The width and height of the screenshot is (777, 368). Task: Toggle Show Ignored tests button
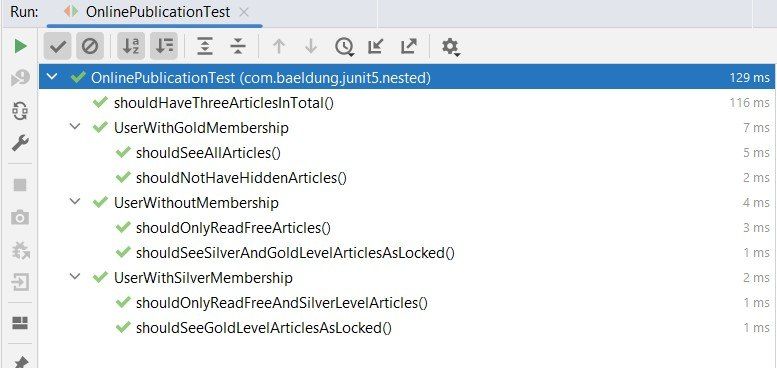coord(90,47)
